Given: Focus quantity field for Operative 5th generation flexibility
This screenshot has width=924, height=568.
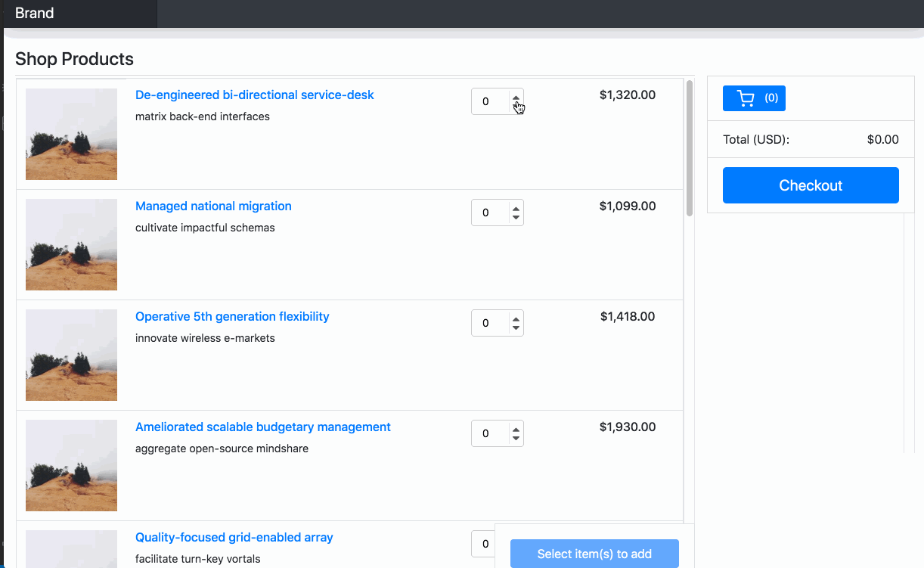Looking at the screenshot, I should pyautogui.click(x=498, y=323).
